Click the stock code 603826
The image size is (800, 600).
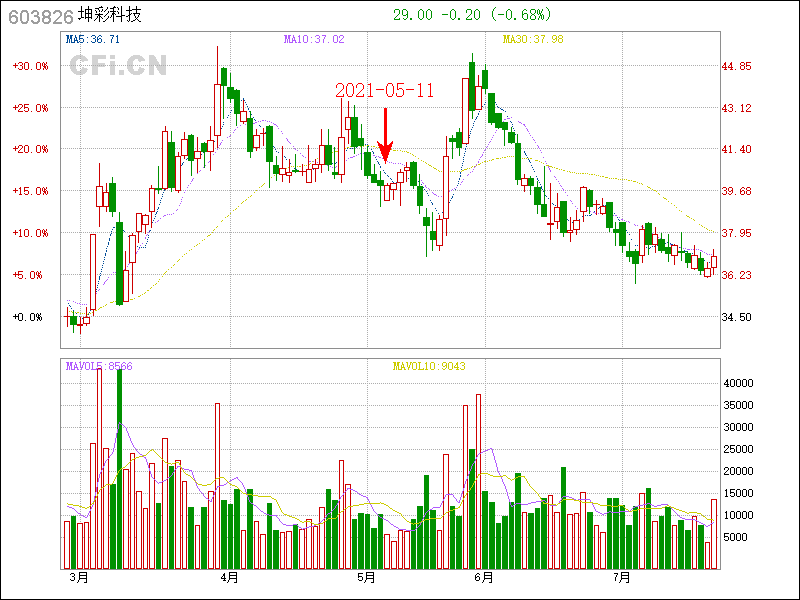pos(41,17)
